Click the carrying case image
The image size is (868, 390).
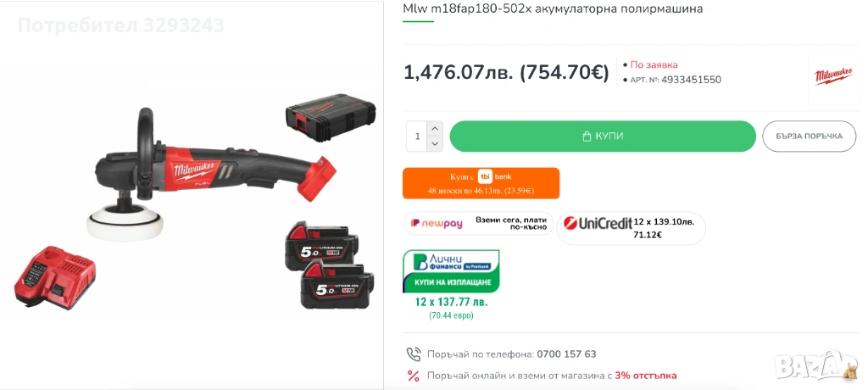point(331,118)
